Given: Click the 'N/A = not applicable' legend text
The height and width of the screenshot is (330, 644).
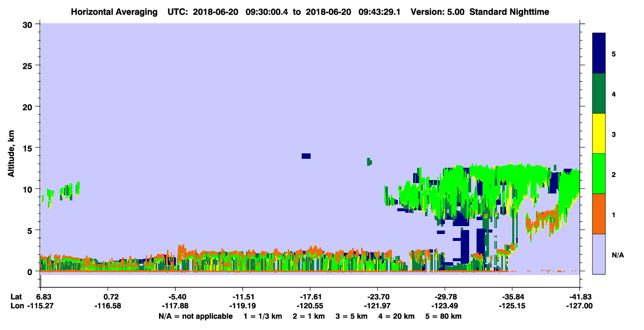Looking at the screenshot, I should [x=196, y=316].
